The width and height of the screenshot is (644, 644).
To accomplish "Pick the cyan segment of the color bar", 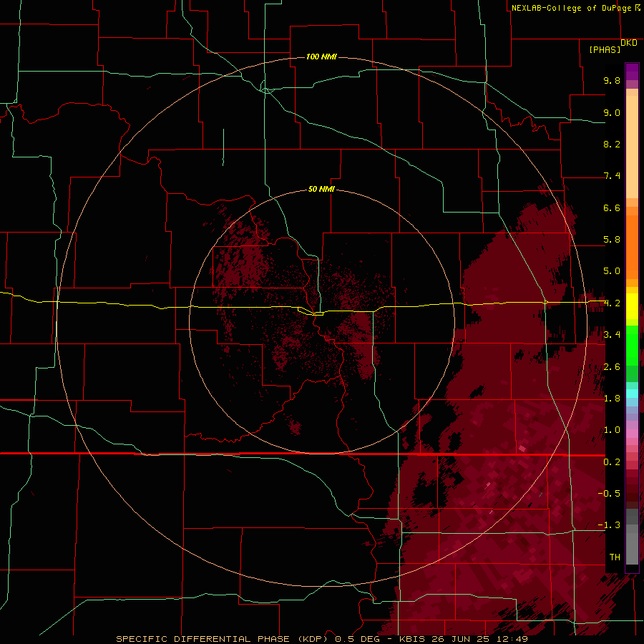I will pos(632,394).
